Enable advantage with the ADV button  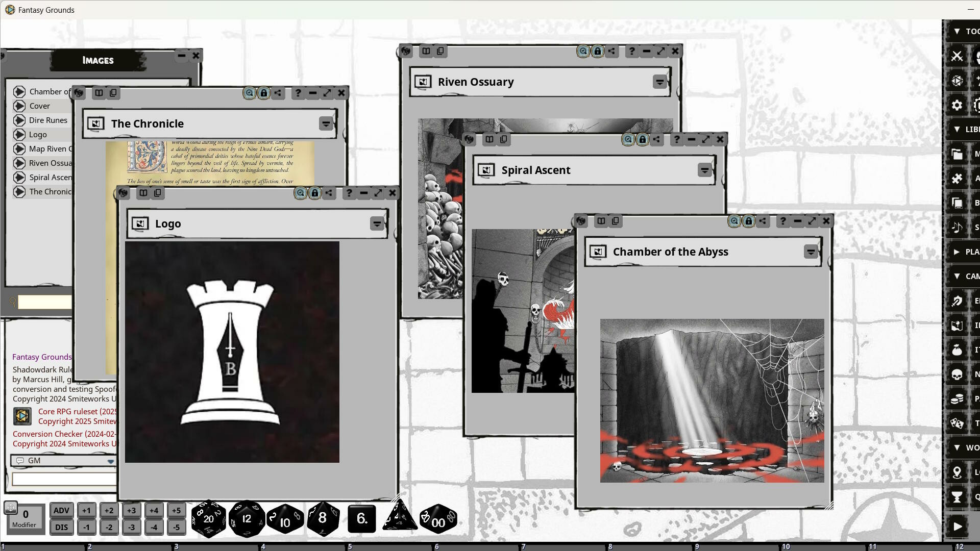61,510
